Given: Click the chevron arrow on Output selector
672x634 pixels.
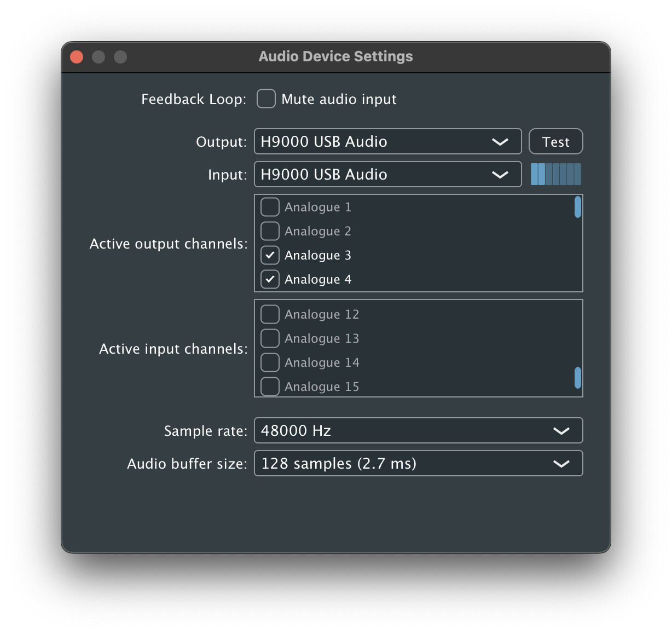Looking at the screenshot, I should pos(500,142).
